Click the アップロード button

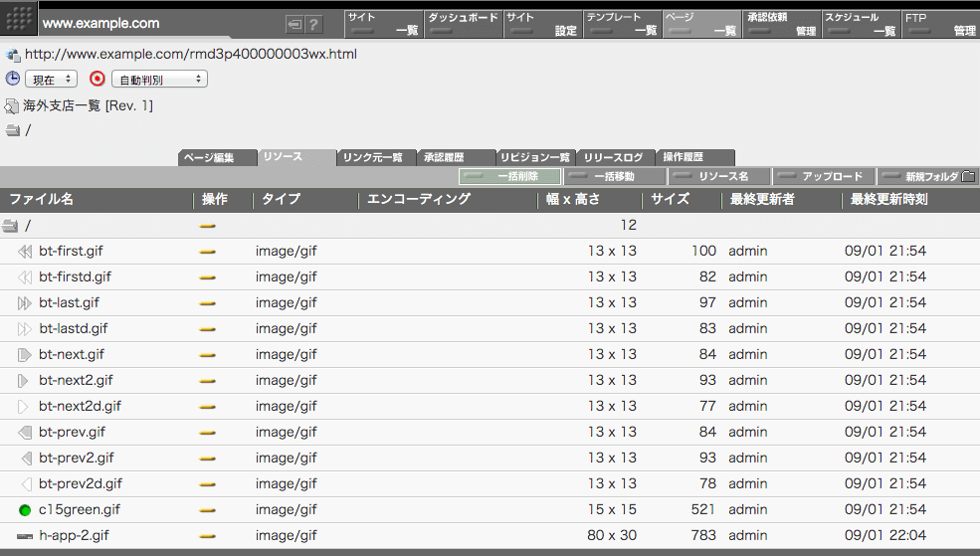tap(824, 176)
